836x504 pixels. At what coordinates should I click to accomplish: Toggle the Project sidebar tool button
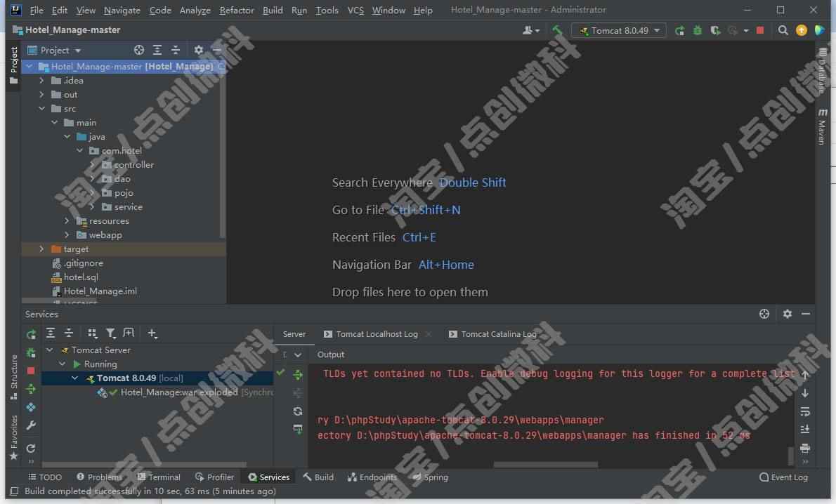[14, 65]
